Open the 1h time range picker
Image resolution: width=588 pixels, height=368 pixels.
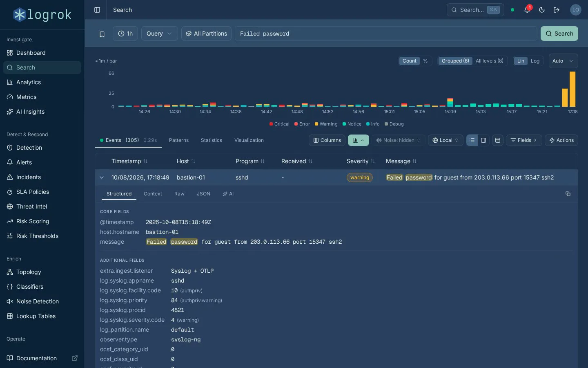pos(125,34)
